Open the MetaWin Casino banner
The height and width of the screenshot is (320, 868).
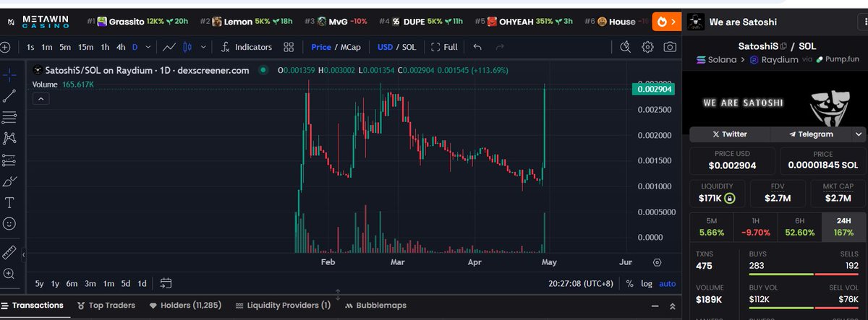click(x=38, y=22)
